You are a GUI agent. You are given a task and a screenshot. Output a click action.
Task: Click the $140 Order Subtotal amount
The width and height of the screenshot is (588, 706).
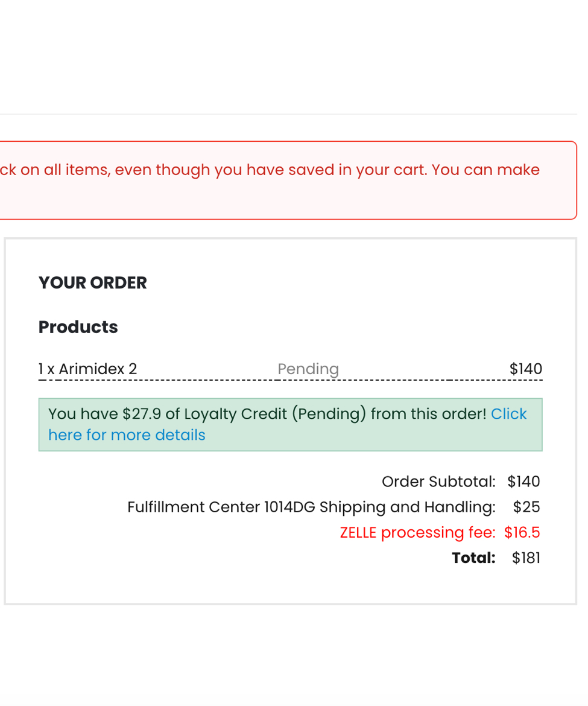(x=523, y=482)
